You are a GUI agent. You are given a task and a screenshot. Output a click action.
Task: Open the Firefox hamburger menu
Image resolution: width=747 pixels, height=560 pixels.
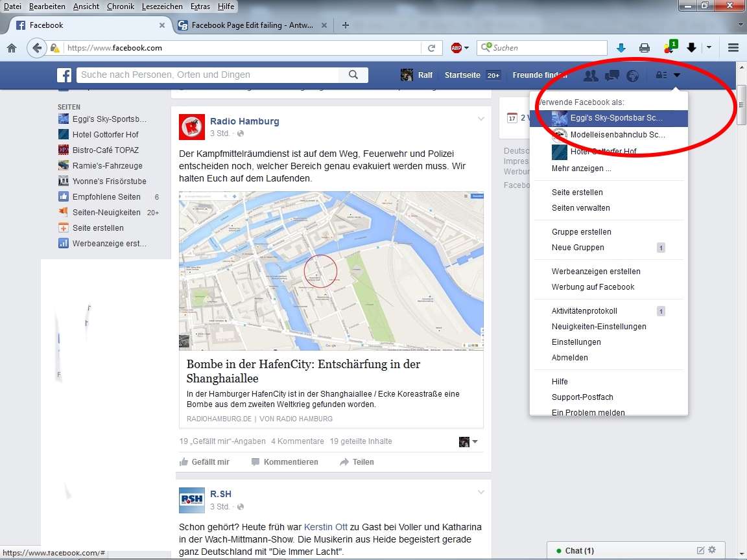click(733, 47)
